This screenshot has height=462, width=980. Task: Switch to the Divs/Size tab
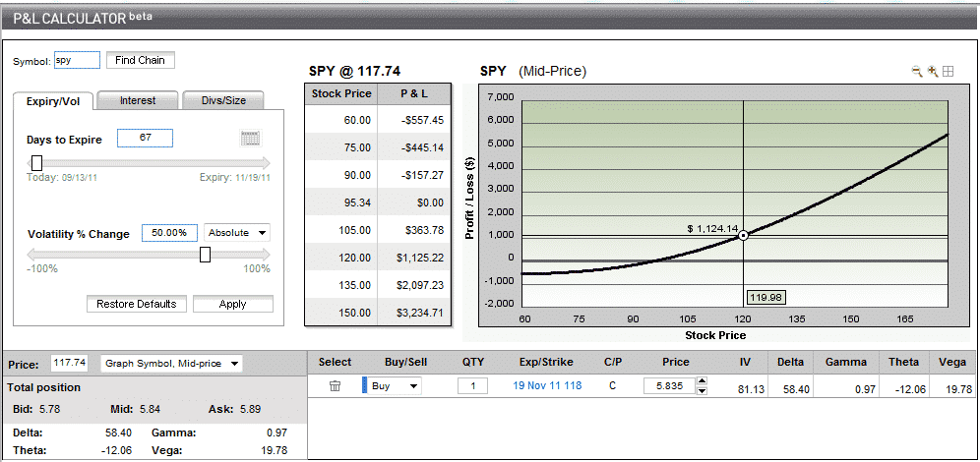pyautogui.click(x=223, y=100)
